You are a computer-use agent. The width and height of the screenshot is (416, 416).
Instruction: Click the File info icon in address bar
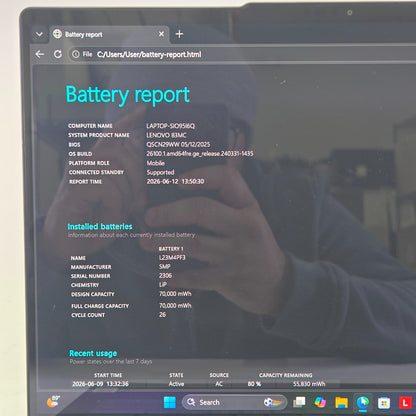(76, 54)
